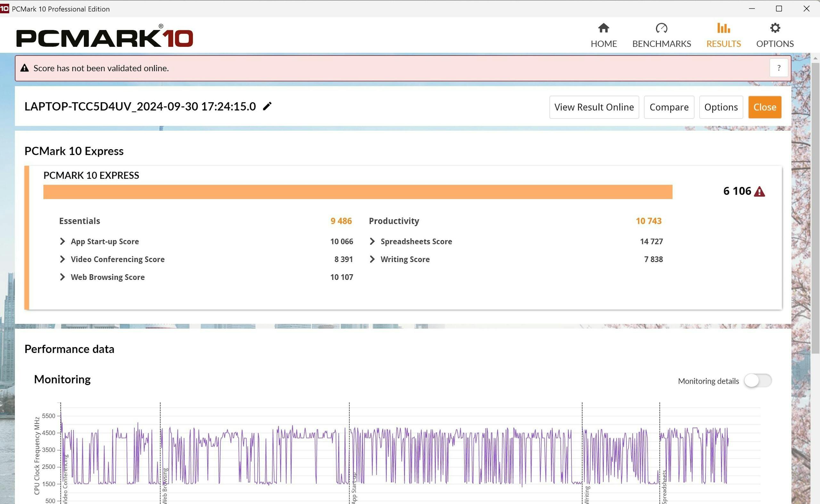Toggle Monitoring details switch on
Viewport: 820px width, 504px height.
tap(758, 381)
